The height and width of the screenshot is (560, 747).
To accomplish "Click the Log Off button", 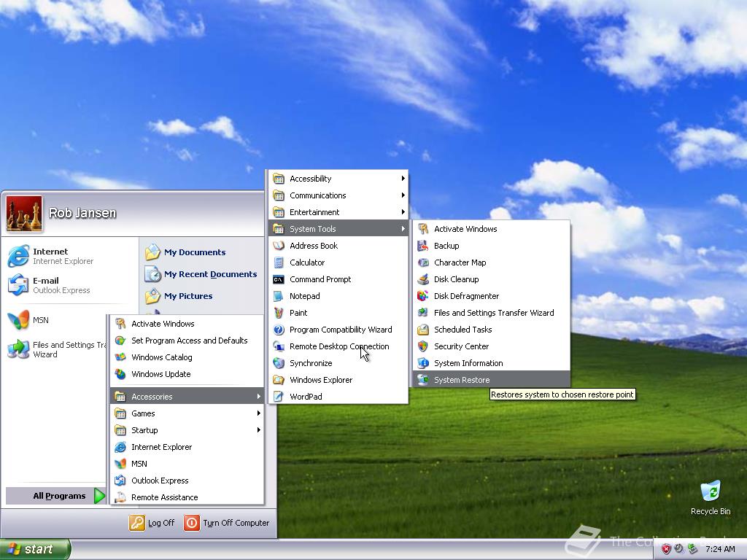I will point(152,523).
